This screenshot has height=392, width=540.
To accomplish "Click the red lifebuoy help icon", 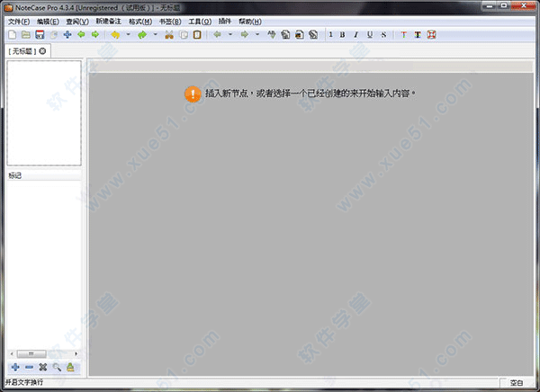I will pyautogui.click(x=431, y=34).
